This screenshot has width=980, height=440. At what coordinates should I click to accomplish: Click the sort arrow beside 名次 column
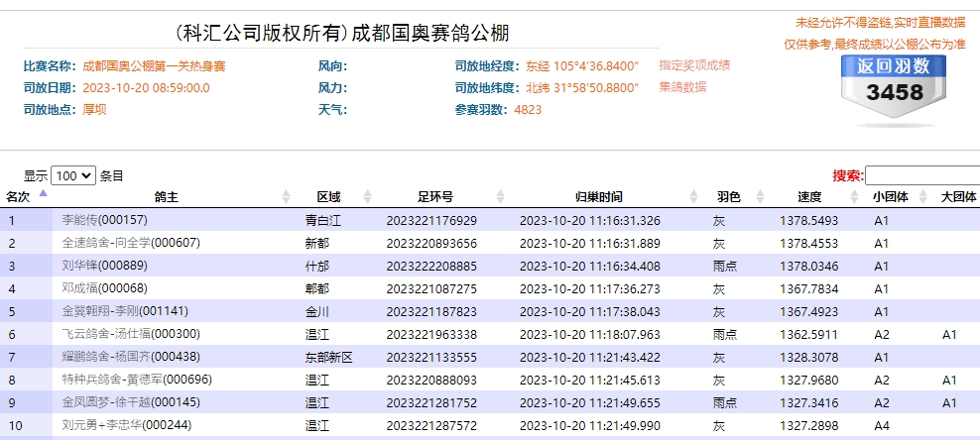(43, 195)
